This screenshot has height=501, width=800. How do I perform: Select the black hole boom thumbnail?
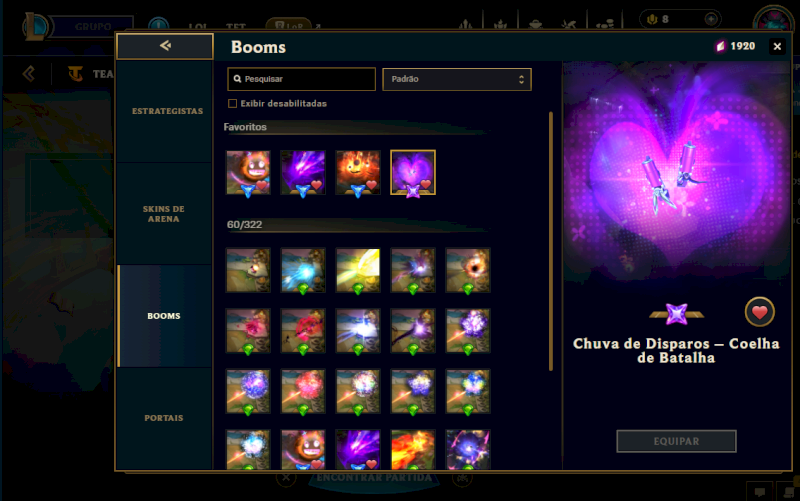point(467,270)
